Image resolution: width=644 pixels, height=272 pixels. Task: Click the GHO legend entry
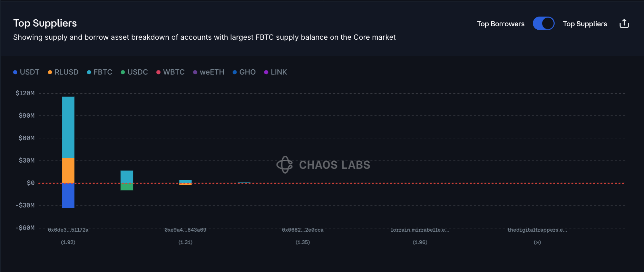[244, 72]
